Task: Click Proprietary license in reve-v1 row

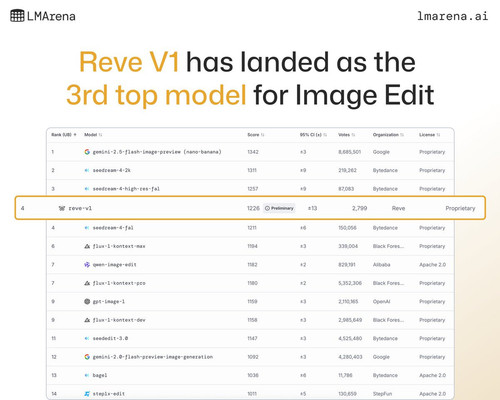Action: [460, 208]
